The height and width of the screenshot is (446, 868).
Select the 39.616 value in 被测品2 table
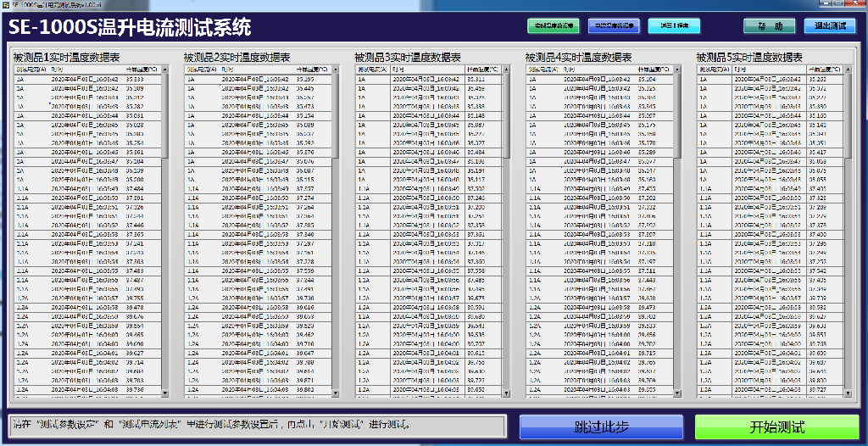point(305,306)
